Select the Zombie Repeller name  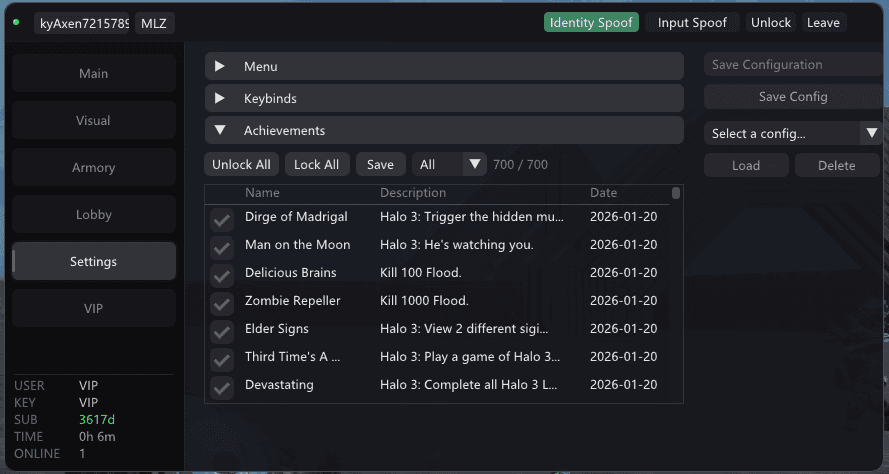[x=293, y=301]
